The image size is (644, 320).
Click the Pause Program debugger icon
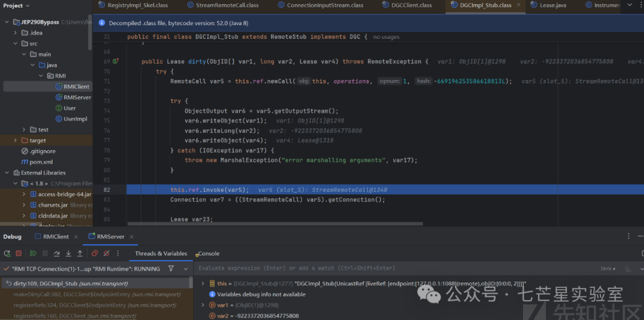[45, 253]
